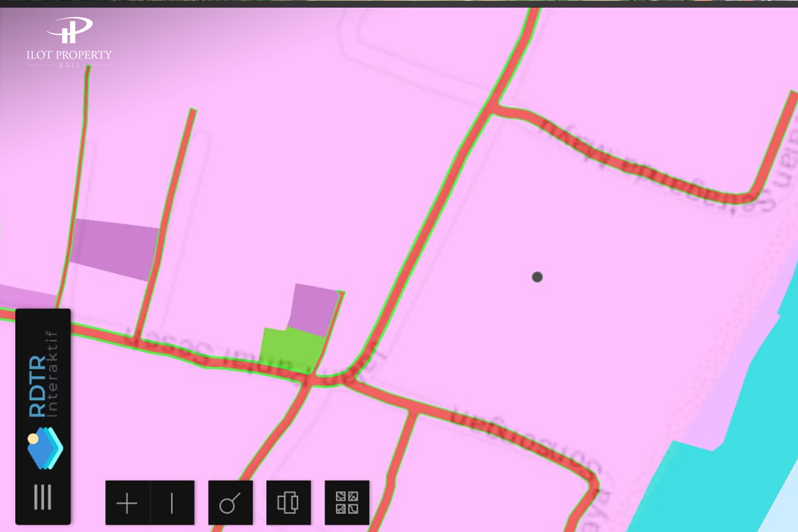Click the RDTR Interaktif layered logo icon

45,448
